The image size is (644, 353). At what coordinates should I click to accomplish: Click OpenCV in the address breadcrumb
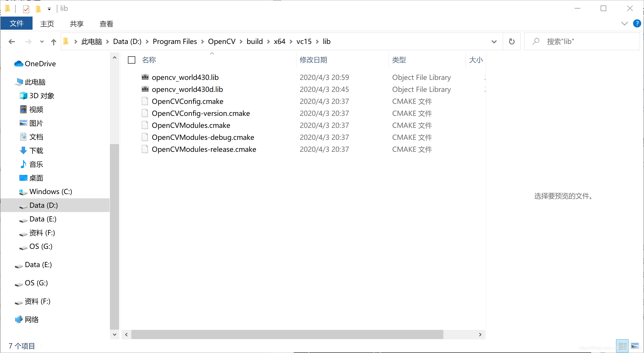click(222, 42)
